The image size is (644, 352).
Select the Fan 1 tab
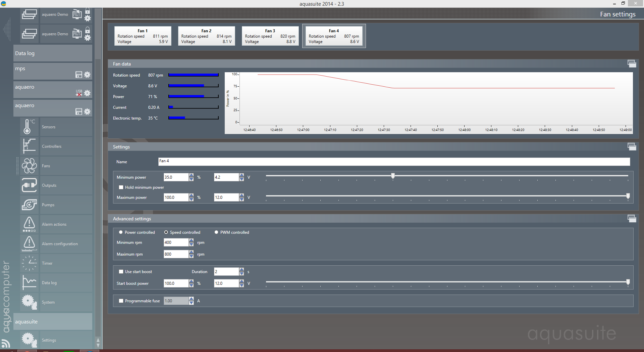coord(143,36)
